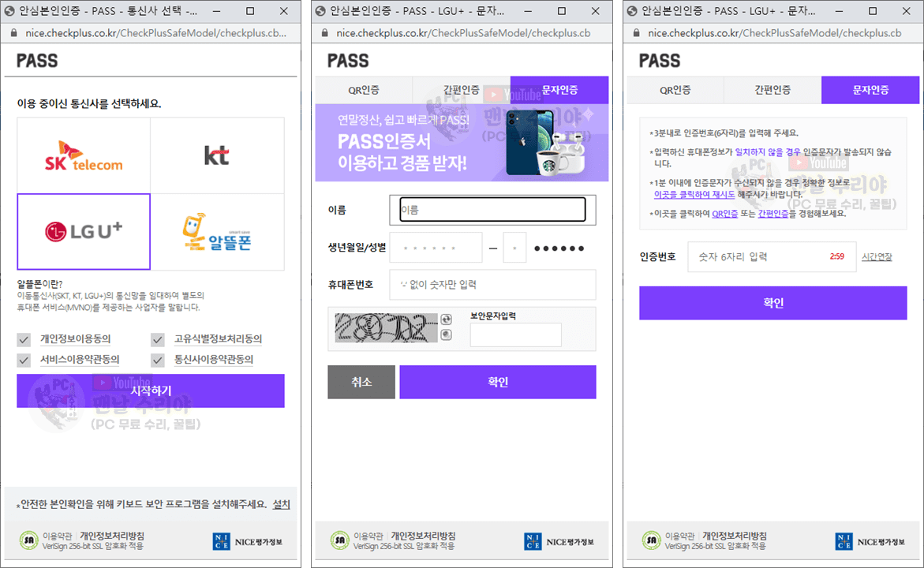Select 문자인증 tab in right window
The width and height of the screenshot is (924, 568).
[x=870, y=90]
